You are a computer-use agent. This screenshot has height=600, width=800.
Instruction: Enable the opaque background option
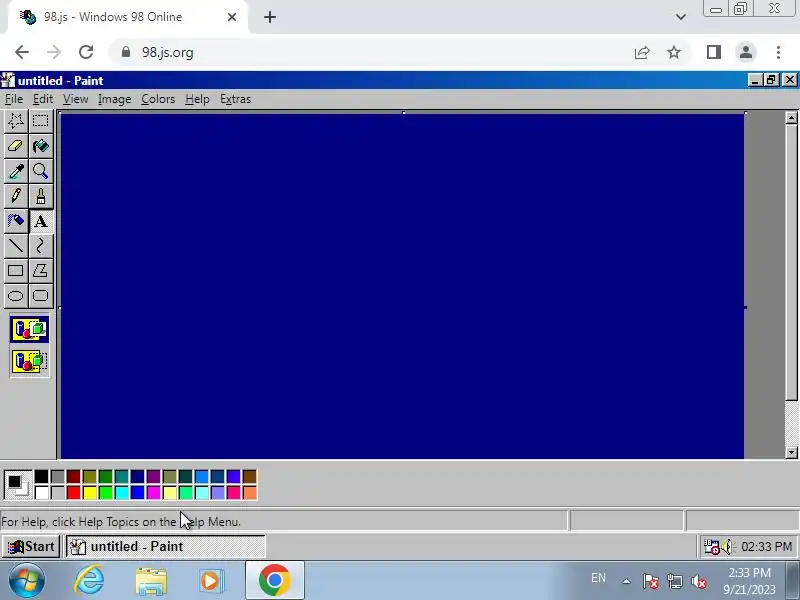30,329
